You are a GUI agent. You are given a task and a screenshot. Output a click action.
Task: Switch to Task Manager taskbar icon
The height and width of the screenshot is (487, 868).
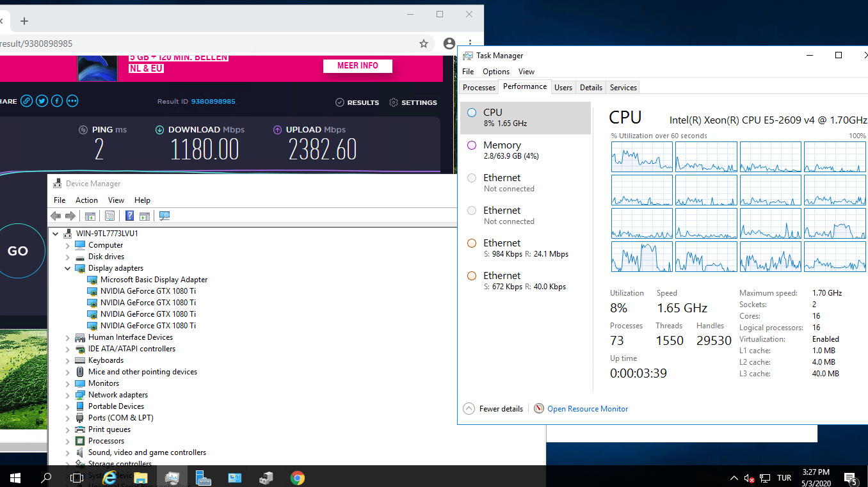point(172,477)
